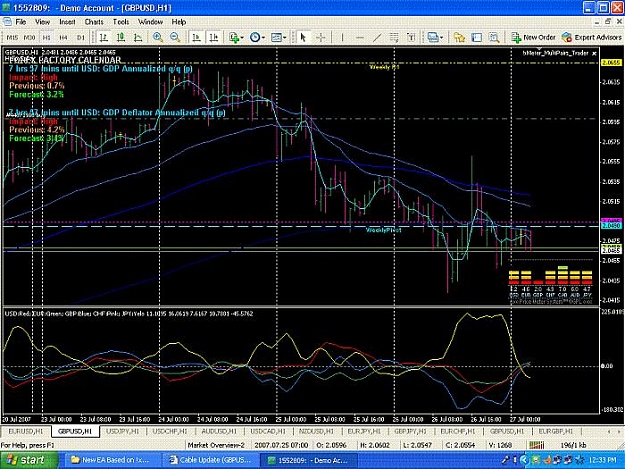Image resolution: width=625 pixels, height=469 pixels.
Task: Select the text label tool
Action: (411, 37)
